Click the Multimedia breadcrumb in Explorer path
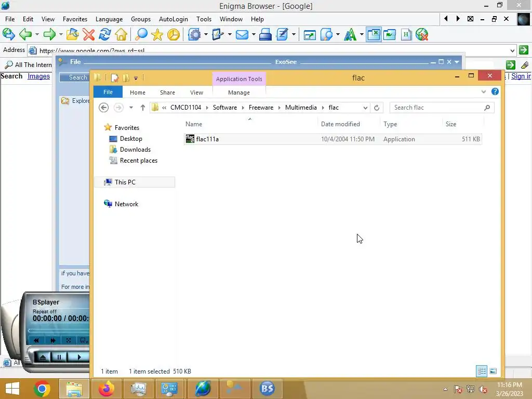Screen dimensions: 532x399 [301, 108]
